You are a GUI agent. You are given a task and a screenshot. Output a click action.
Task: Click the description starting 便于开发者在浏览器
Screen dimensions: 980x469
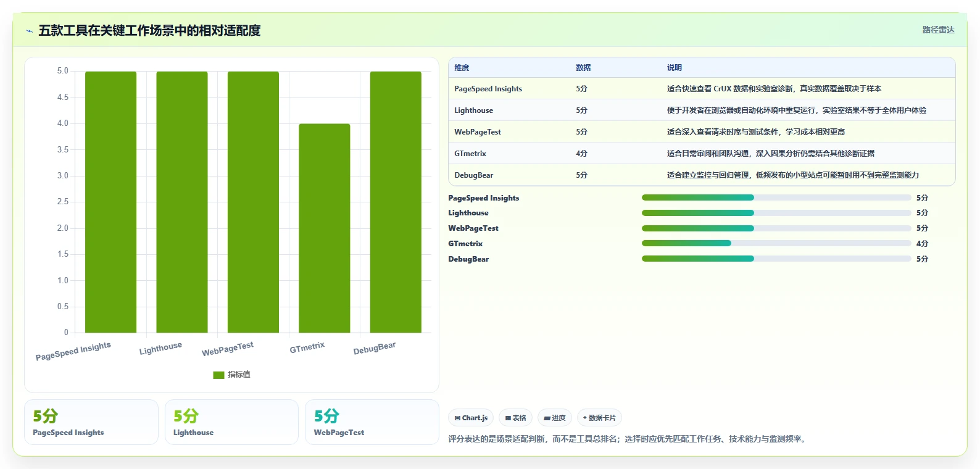tap(796, 110)
